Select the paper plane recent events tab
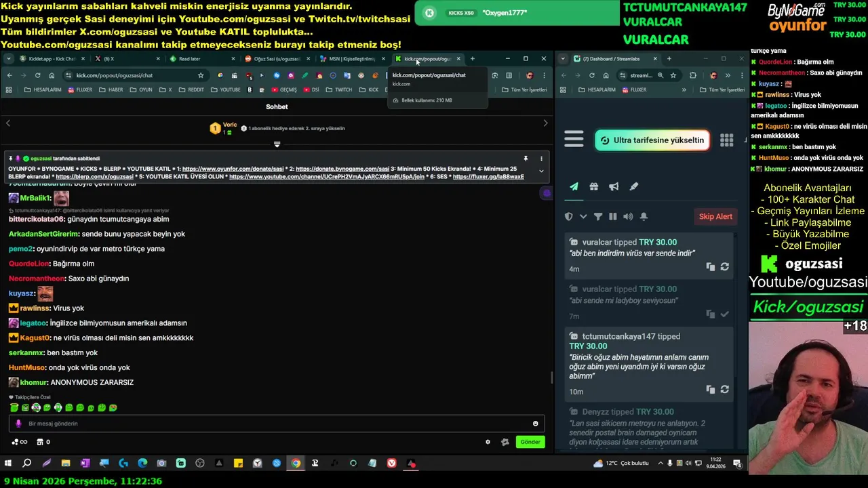 click(574, 186)
